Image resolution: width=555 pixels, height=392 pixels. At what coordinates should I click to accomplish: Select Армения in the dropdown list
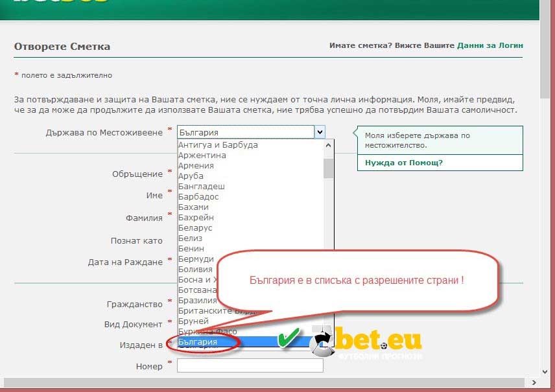tap(196, 166)
